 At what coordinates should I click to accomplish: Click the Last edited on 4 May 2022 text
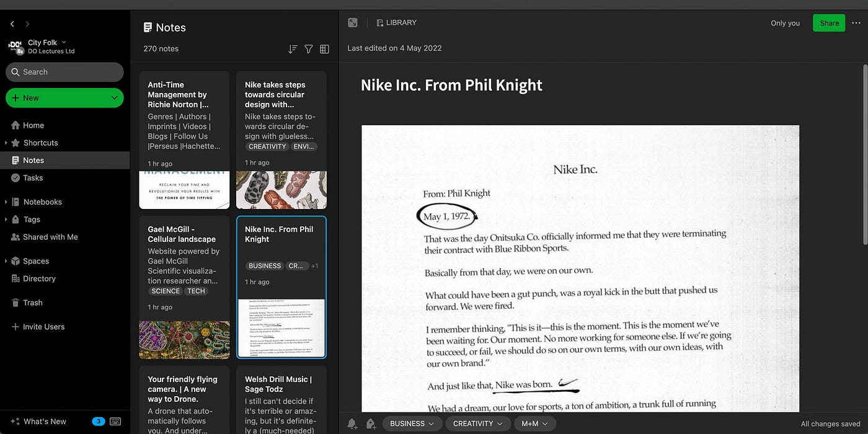pyautogui.click(x=394, y=48)
